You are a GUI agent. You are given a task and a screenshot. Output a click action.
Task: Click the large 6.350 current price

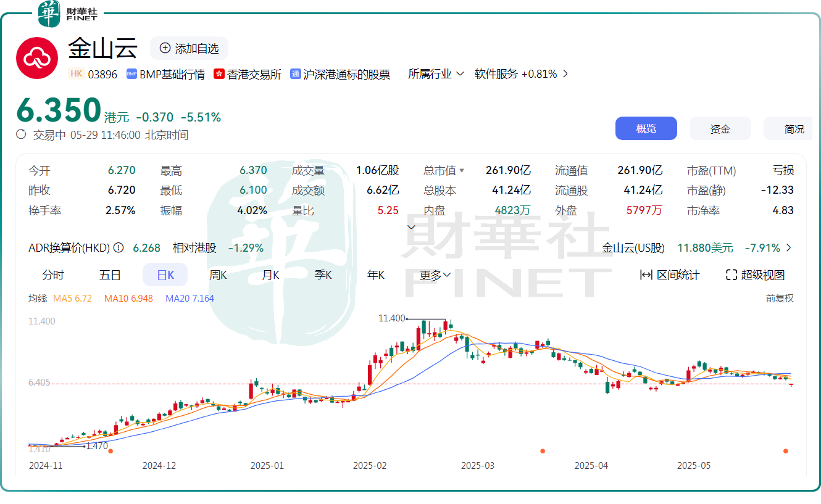59,111
